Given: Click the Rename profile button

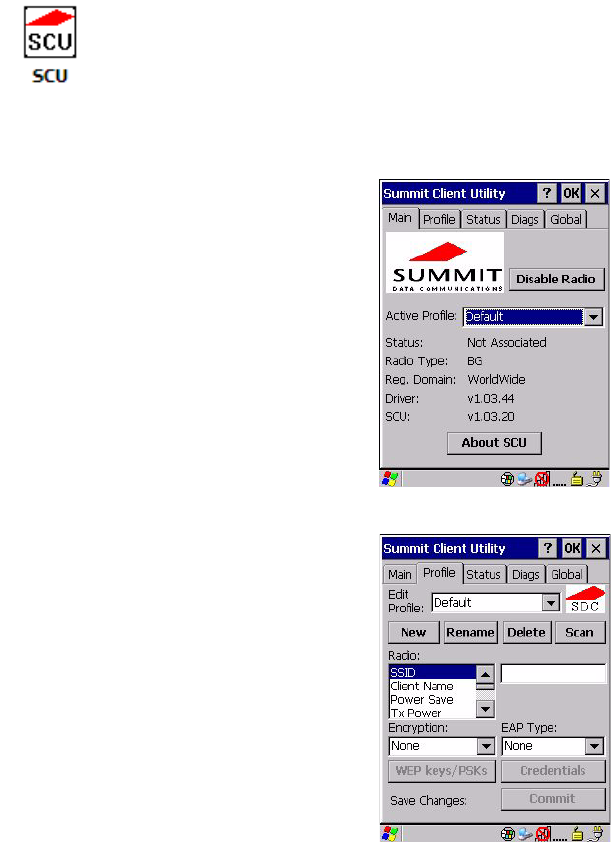Looking at the screenshot, I should pos(470,633).
